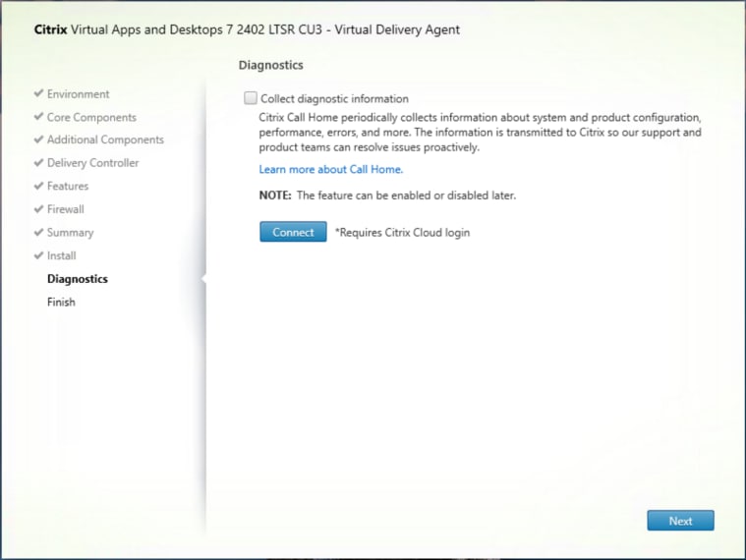Viewport: 746px width, 560px height.
Task: Click the checkmark beside Features
Action: pos(39,186)
